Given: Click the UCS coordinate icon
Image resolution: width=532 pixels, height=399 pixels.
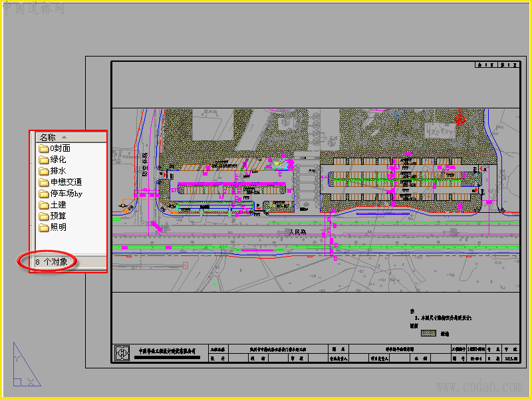Looking at the screenshot, I should click(x=27, y=364).
